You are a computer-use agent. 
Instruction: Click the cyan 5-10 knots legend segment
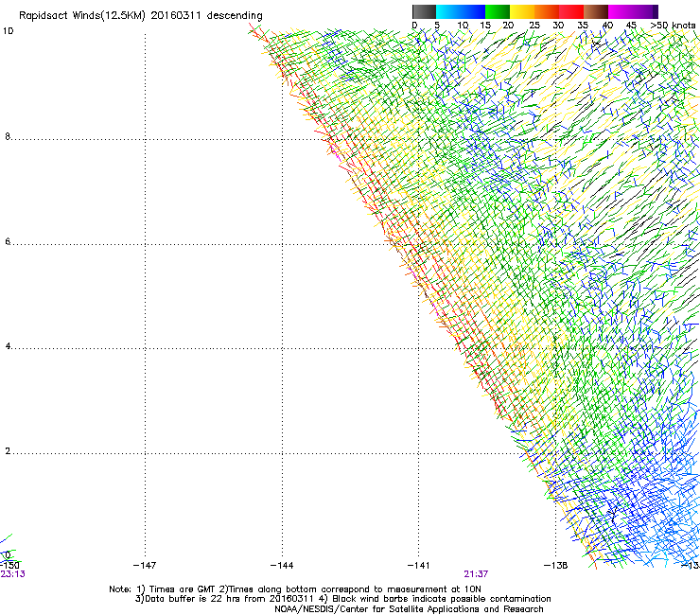click(448, 11)
